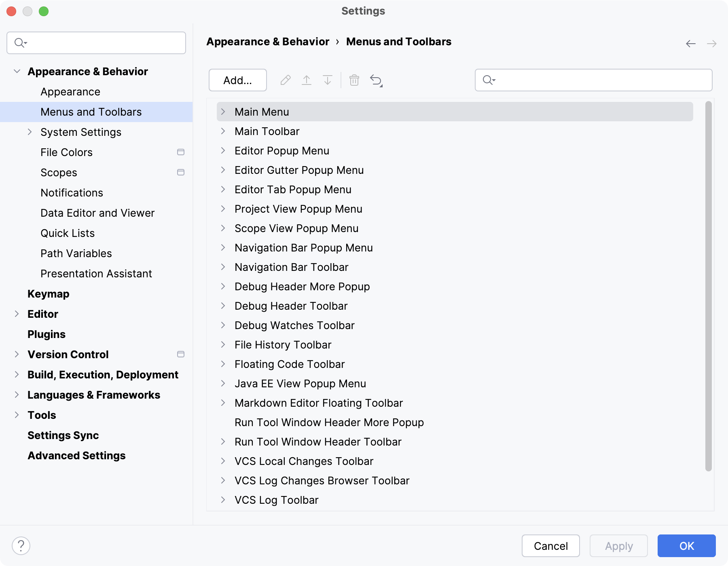Viewport: 728px width, 566px height.
Task: Click the magnifier icon in the sidebar search
Action: coord(19,42)
